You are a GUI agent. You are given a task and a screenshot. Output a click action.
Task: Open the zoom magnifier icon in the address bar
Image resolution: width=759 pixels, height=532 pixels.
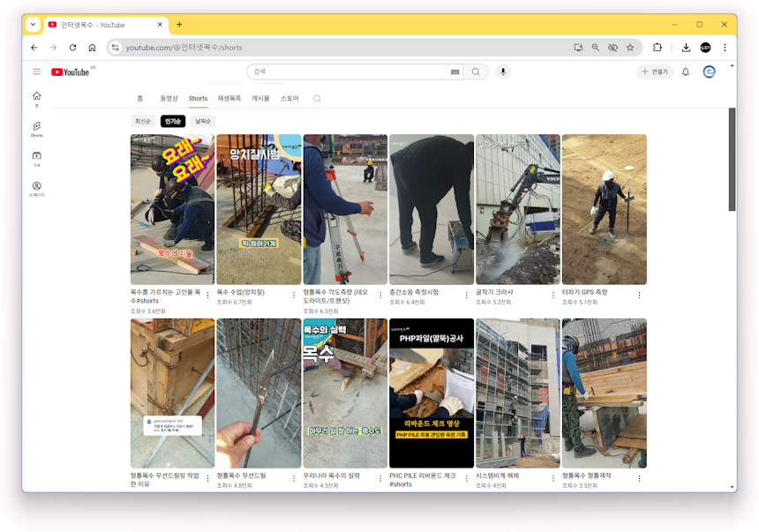click(x=596, y=48)
